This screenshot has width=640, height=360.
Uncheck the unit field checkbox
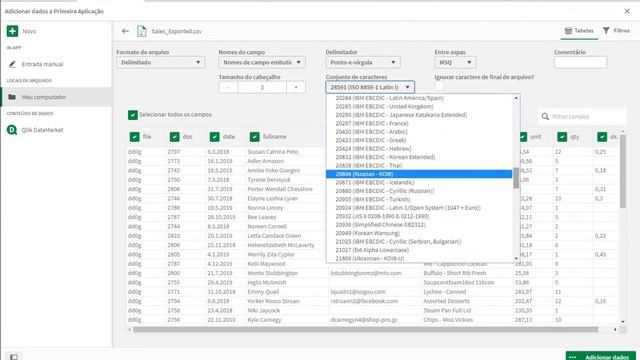pos(523,137)
